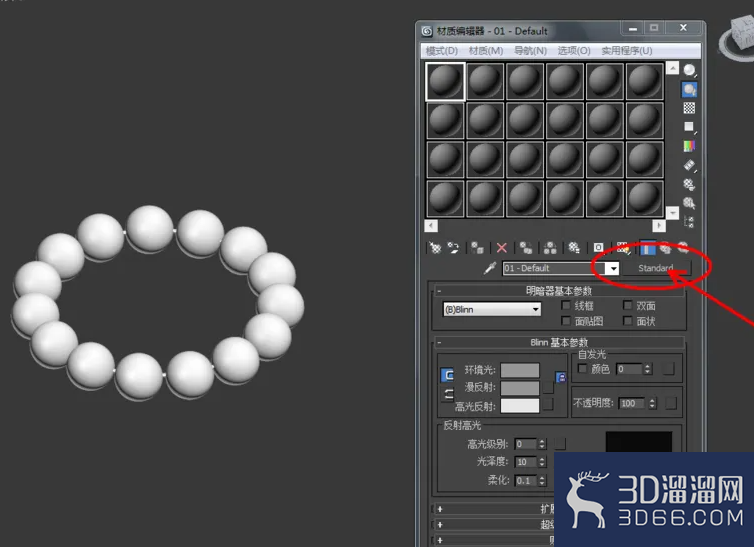Click sample slots scroll up arrow

tap(672, 68)
